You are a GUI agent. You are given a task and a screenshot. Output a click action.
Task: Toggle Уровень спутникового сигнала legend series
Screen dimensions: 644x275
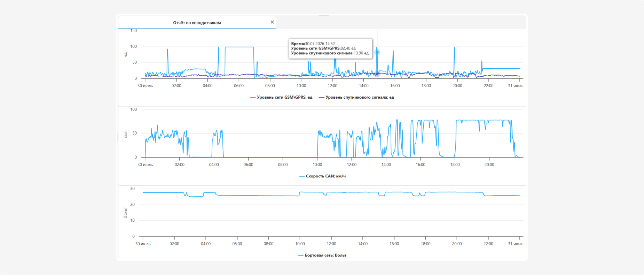click(x=356, y=97)
